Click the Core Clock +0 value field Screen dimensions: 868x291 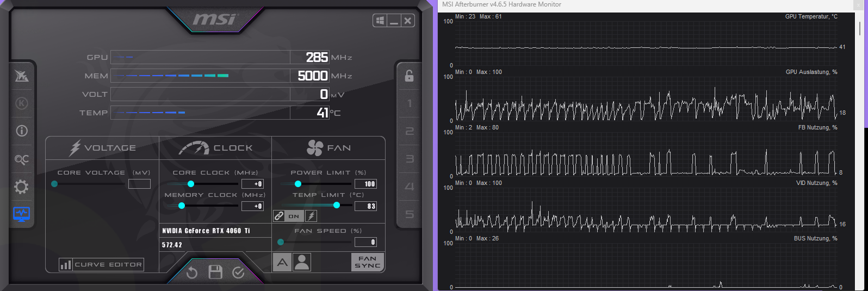click(x=252, y=184)
